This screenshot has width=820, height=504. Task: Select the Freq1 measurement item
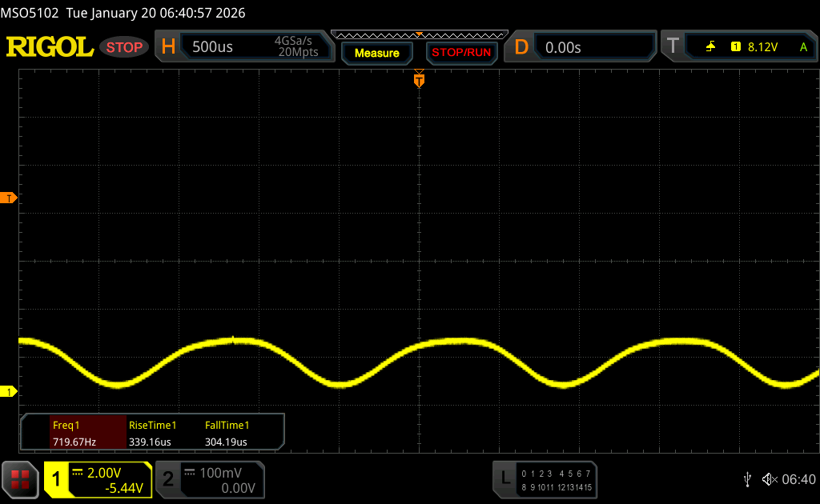click(x=74, y=433)
